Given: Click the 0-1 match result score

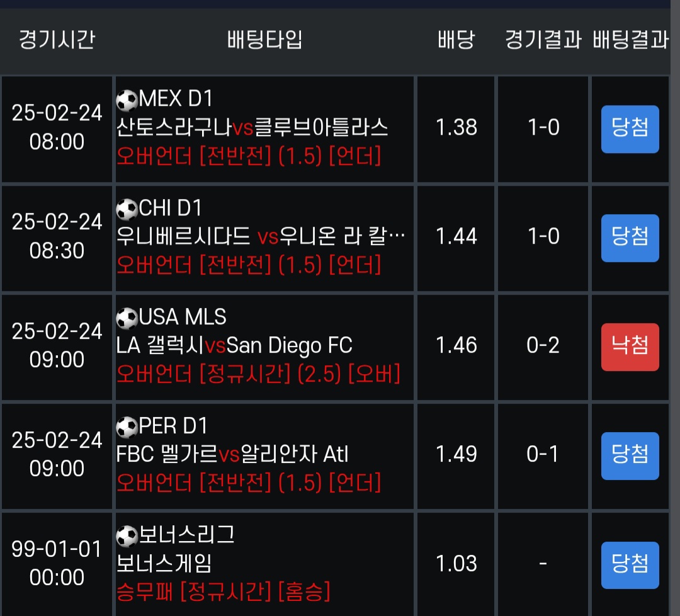Looking at the screenshot, I should pyautogui.click(x=543, y=455).
